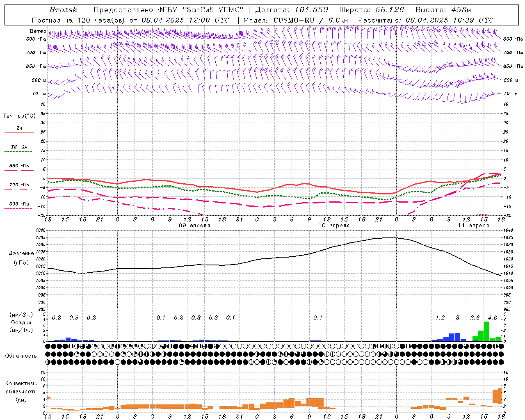525x420 pixels.
Task: Click the '10 апреля' date label
Action: point(334,226)
